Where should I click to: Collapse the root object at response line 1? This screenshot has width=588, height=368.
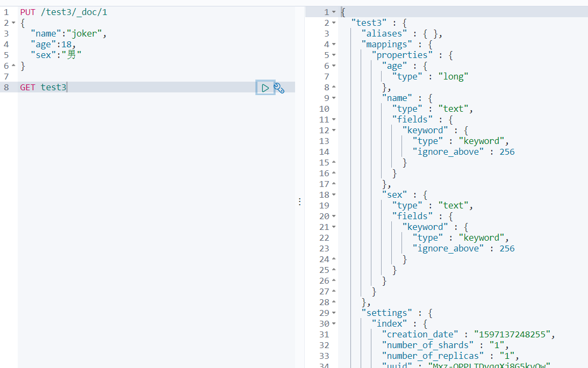click(x=334, y=12)
